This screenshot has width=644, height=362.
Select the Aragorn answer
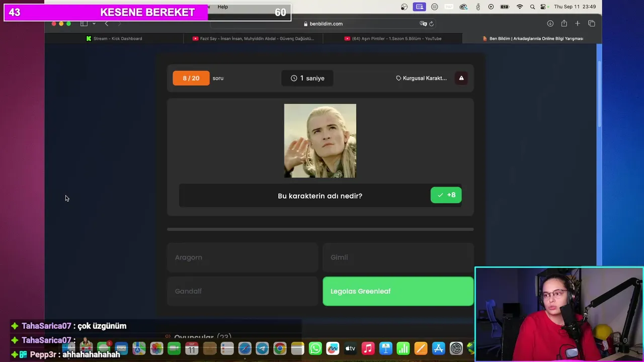(243, 257)
